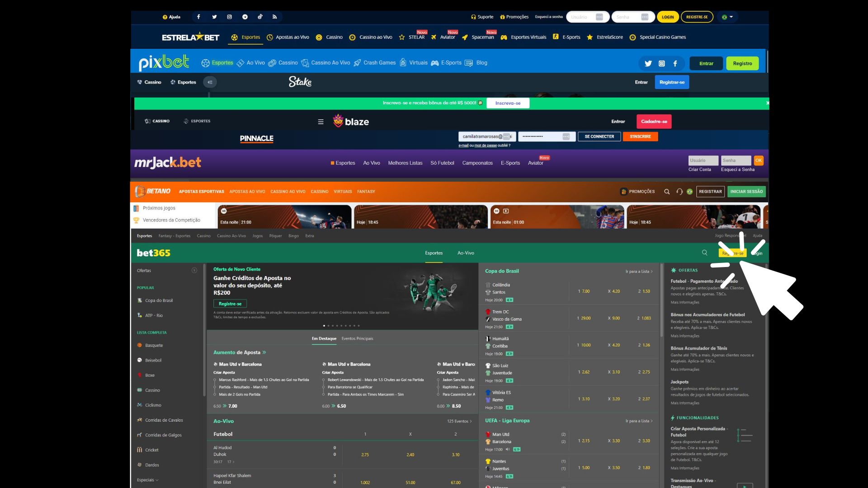Click the Pixbet Facebook icon
868x488 pixels.
click(675, 63)
